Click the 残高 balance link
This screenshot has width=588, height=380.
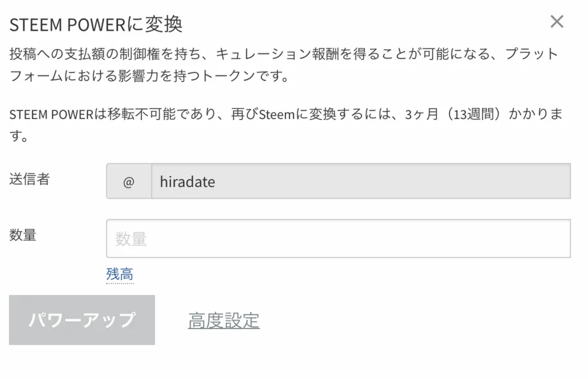pos(119,274)
